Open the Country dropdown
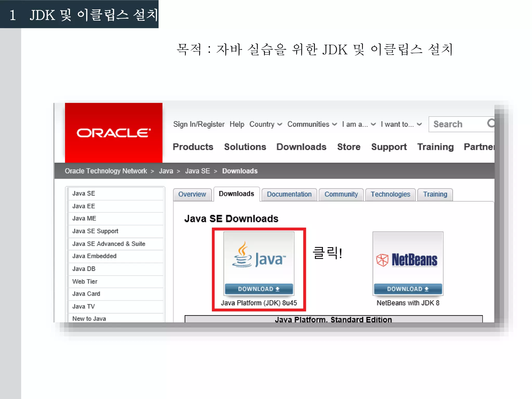This screenshot has height=399, width=532. pyautogui.click(x=265, y=124)
